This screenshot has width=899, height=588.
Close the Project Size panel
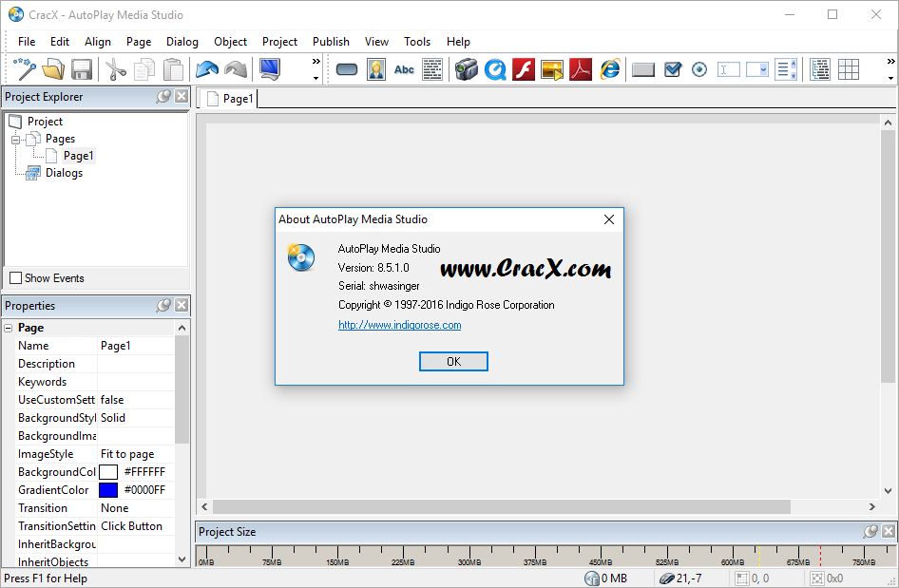889,531
